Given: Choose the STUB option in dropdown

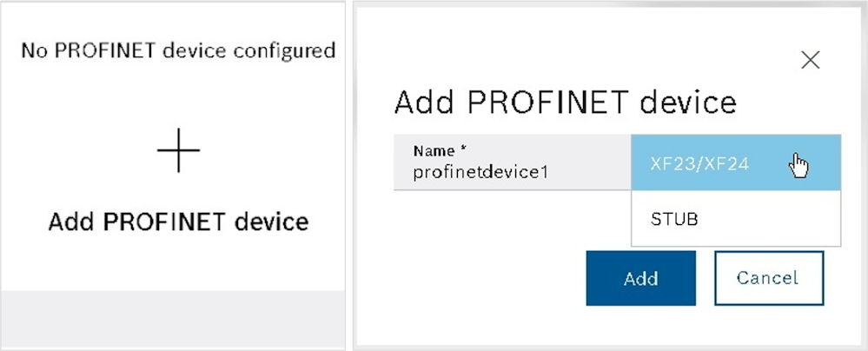Looking at the screenshot, I should coord(736,219).
